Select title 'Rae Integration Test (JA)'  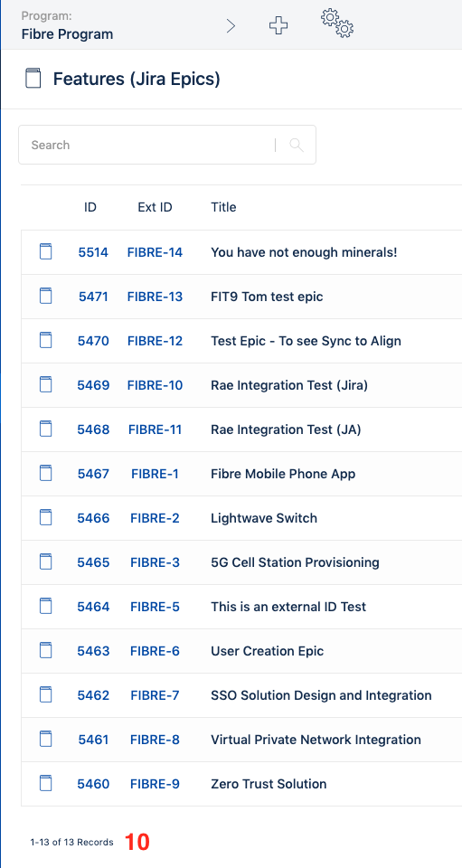coord(286,429)
